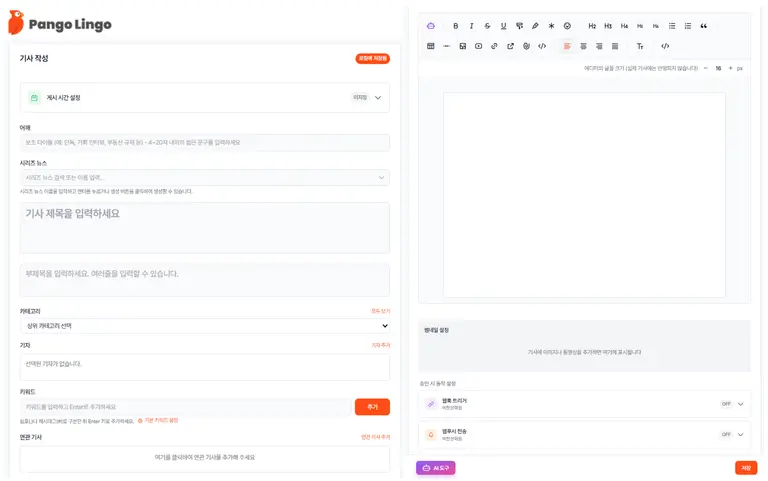Toggle the 앱푸시 전송 OFF switch

726,435
